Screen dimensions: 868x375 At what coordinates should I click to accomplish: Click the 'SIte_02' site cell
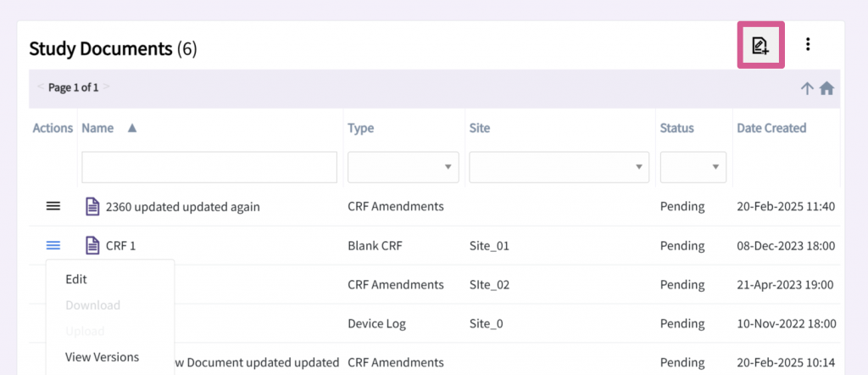click(x=489, y=284)
